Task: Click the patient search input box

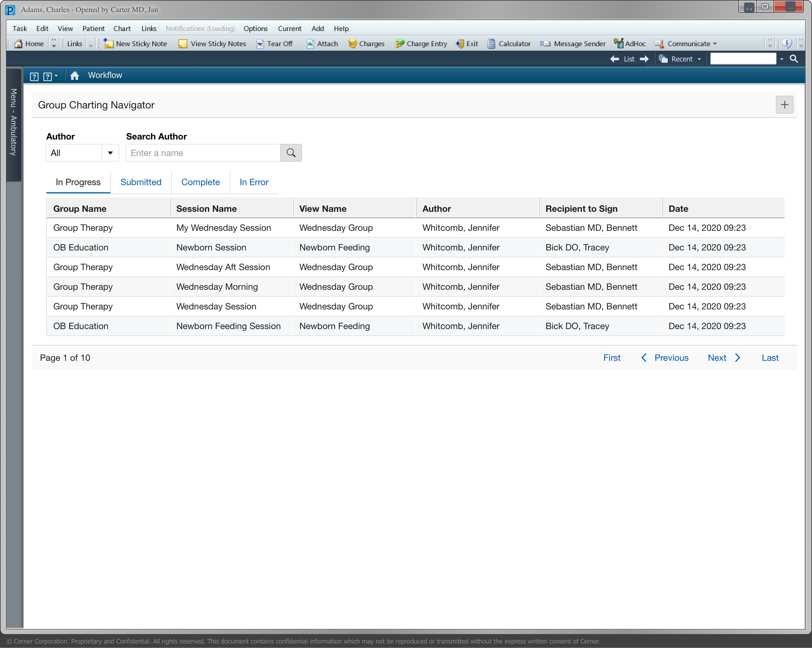Action: point(743,59)
